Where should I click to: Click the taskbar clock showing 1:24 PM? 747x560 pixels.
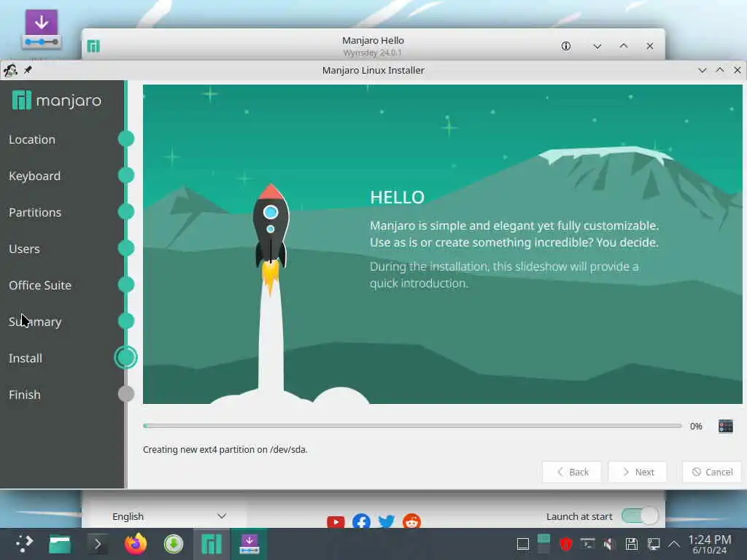(710, 544)
